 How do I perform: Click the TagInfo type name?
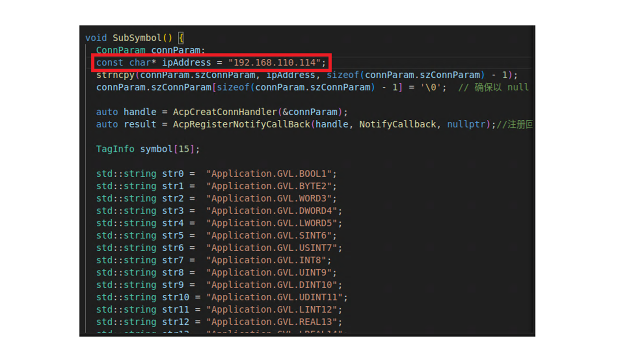coord(115,149)
